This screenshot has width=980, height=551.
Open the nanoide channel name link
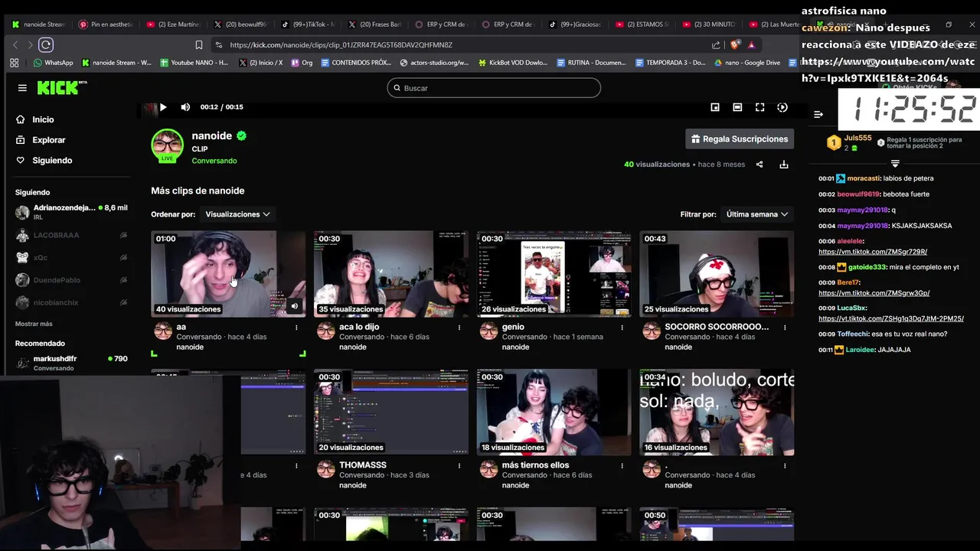(x=212, y=135)
